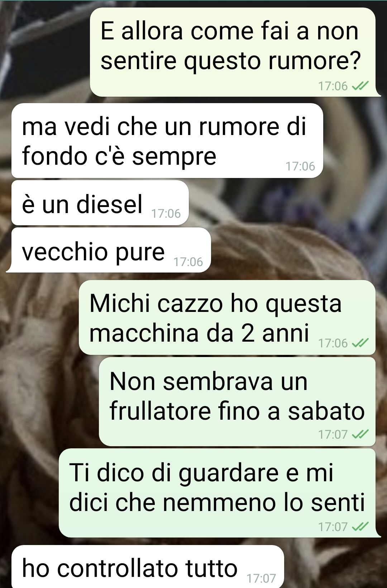Tap the 17:06 timestamp on 'è un diesel'

click(x=166, y=213)
